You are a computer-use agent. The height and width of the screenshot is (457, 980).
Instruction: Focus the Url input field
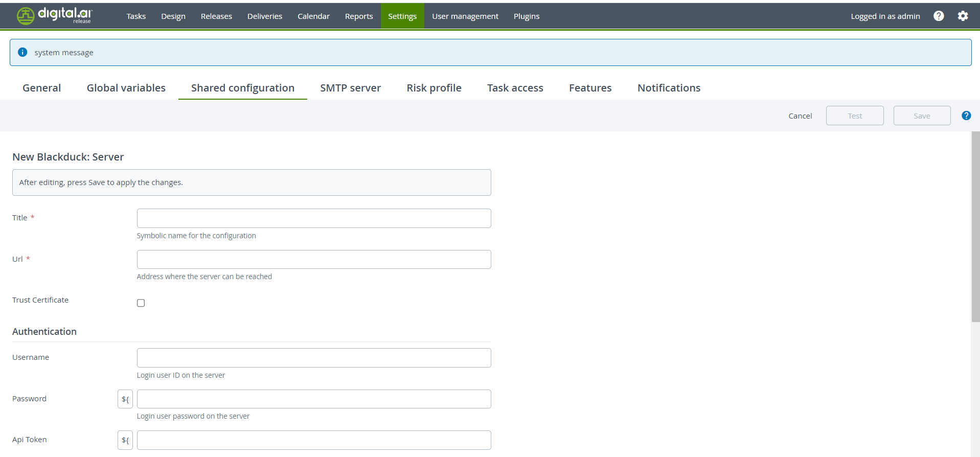pyautogui.click(x=314, y=260)
